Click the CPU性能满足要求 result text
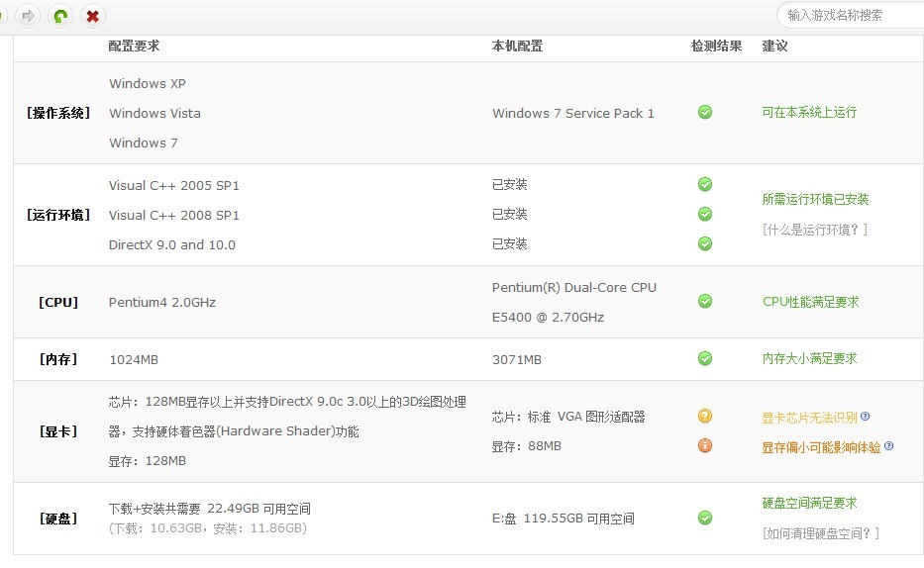 click(811, 302)
